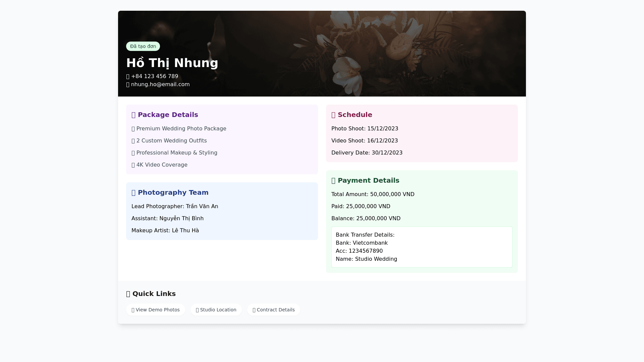Click the 'Đã tạo đơn' status badge

click(x=143, y=46)
